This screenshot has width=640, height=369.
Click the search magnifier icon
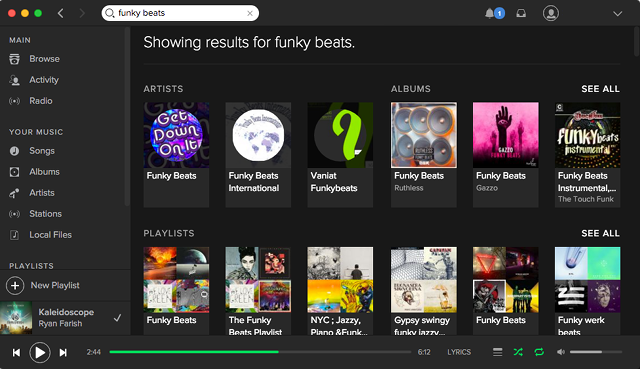(109, 13)
